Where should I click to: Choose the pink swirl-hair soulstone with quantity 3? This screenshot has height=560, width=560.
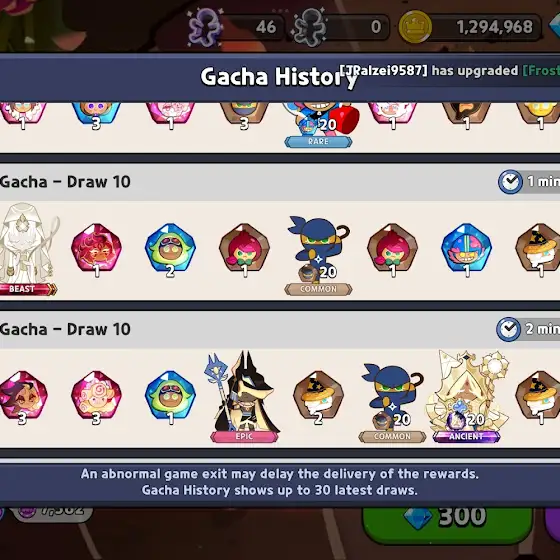(x=96, y=396)
